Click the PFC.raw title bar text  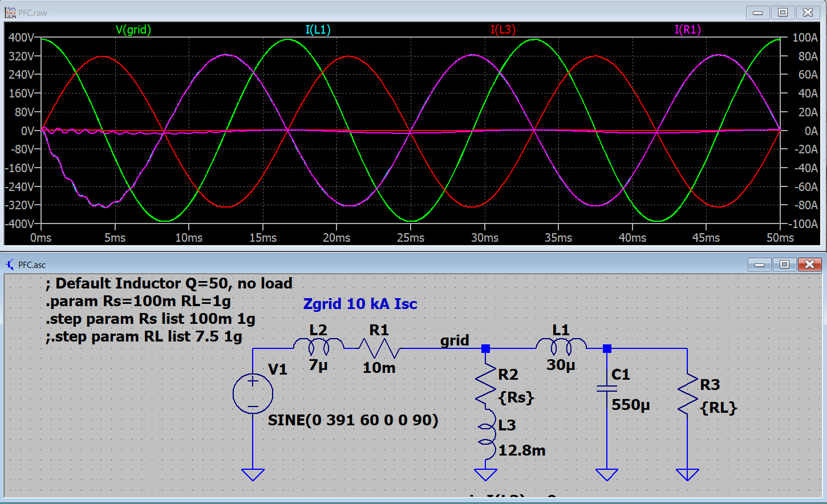(x=33, y=13)
